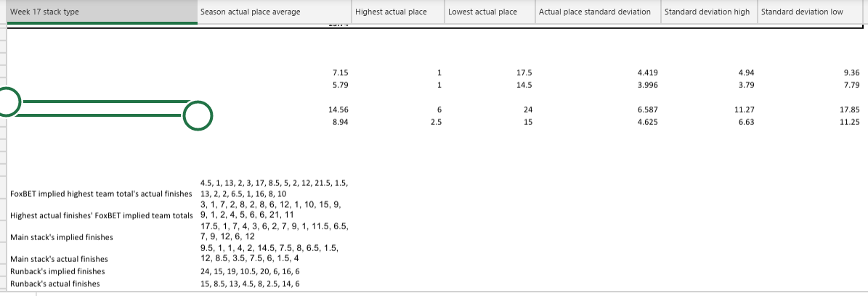This screenshot has width=868, height=296.
Task: Select the Actual place standard deviation header
Action: (598, 12)
